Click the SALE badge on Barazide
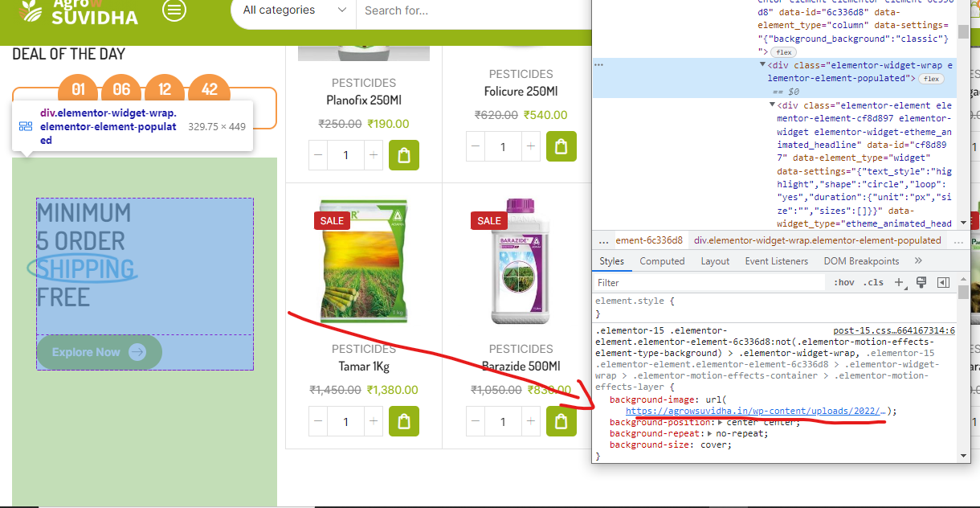Image resolution: width=980 pixels, height=508 pixels. [488, 221]
